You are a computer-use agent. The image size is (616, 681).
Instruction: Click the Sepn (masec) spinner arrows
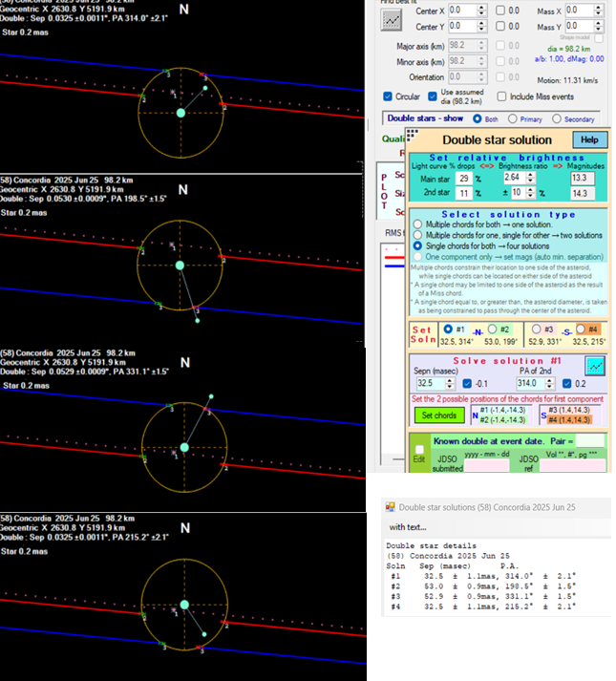coord(450,384)
